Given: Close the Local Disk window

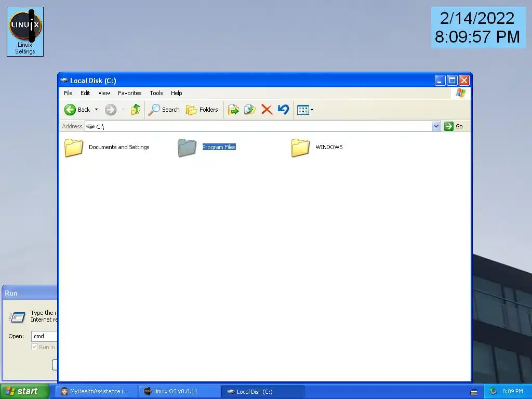Looking at the screenshot, I should tap(464, 81).
